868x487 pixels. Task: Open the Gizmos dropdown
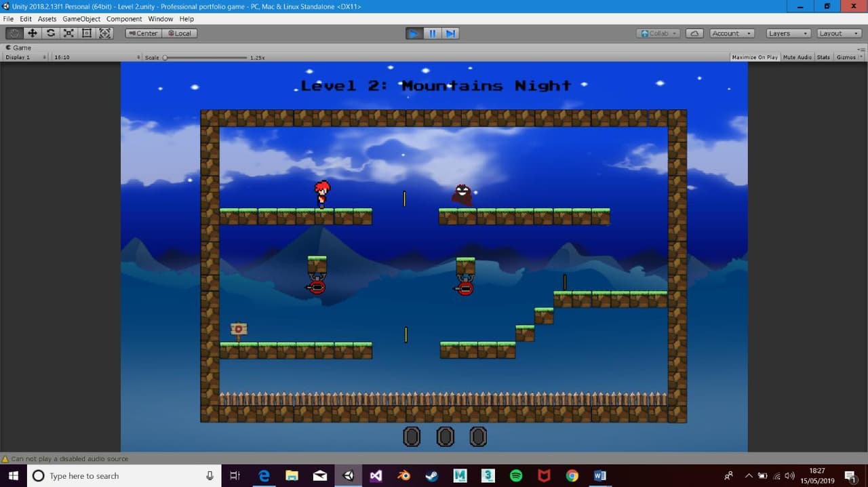pyautogui.click(x=848, y=57)
